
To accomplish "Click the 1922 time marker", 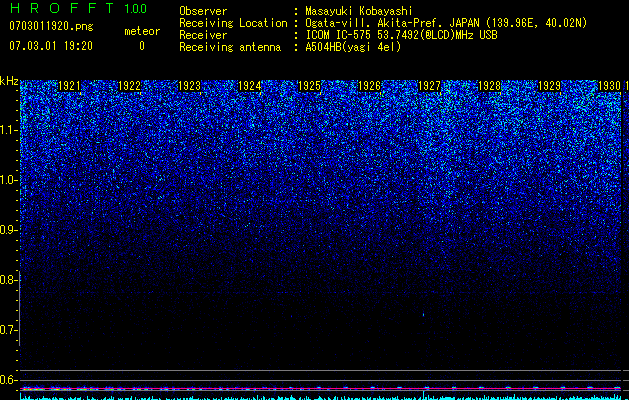I will tap(130, 86).
